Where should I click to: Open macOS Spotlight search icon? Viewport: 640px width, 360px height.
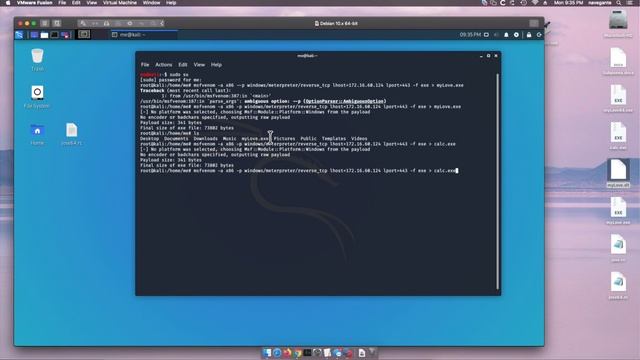[619, 3]
